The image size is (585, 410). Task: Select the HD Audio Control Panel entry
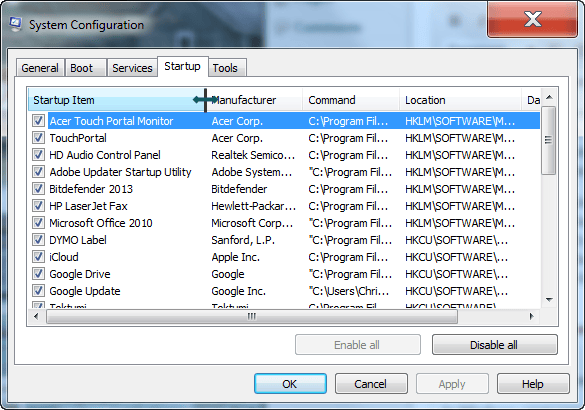[105, 155]
